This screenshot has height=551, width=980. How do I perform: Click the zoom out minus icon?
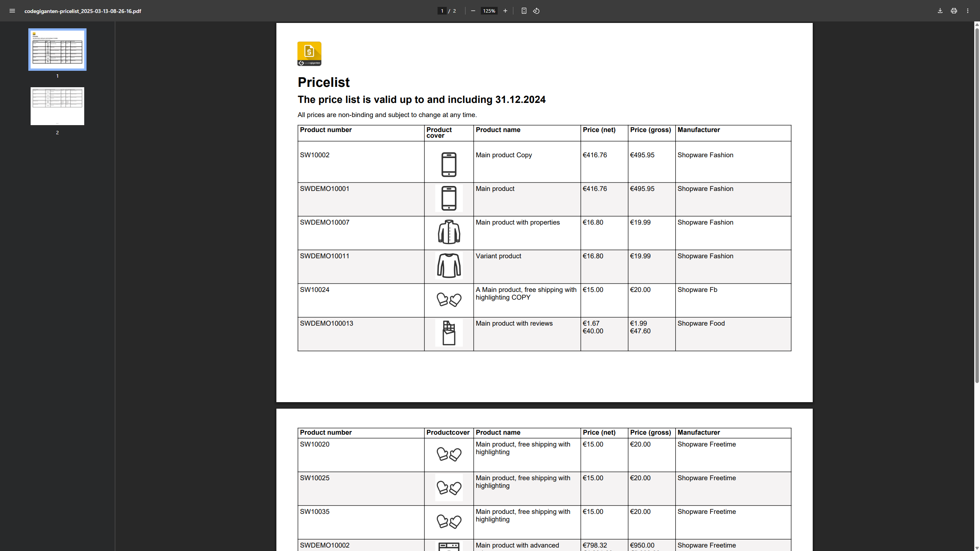[473, 11]
